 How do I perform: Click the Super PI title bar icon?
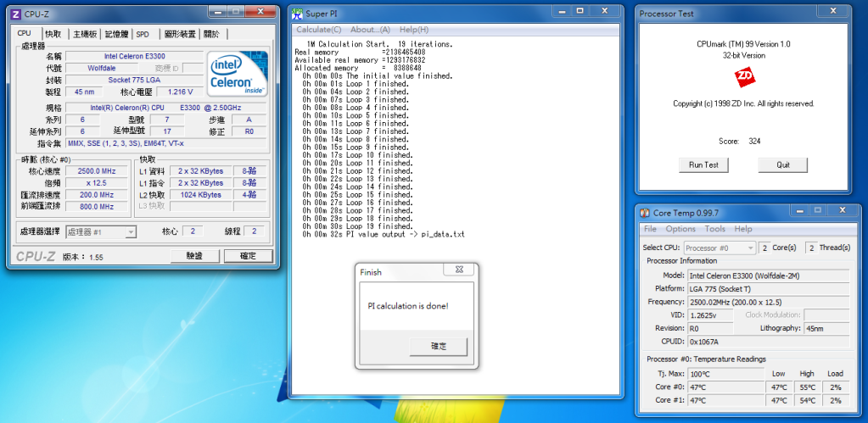pos(297,14)
